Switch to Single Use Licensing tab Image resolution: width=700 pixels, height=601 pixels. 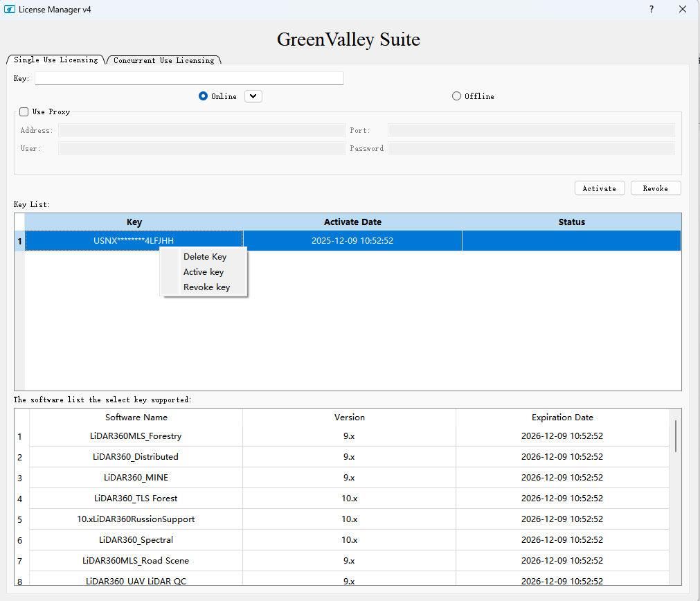click(56, 60)
